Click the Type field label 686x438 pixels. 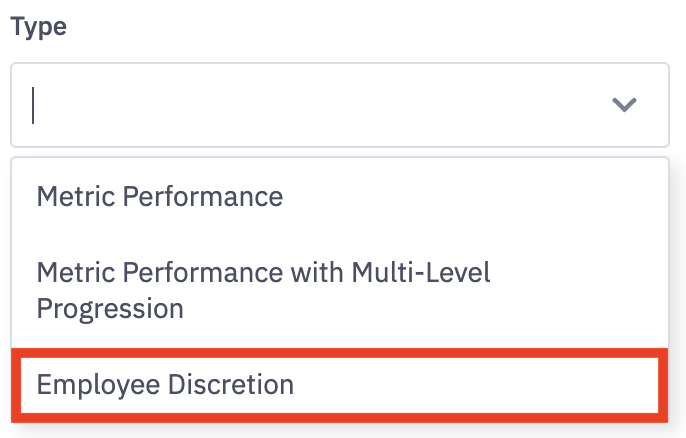[39, 27]
